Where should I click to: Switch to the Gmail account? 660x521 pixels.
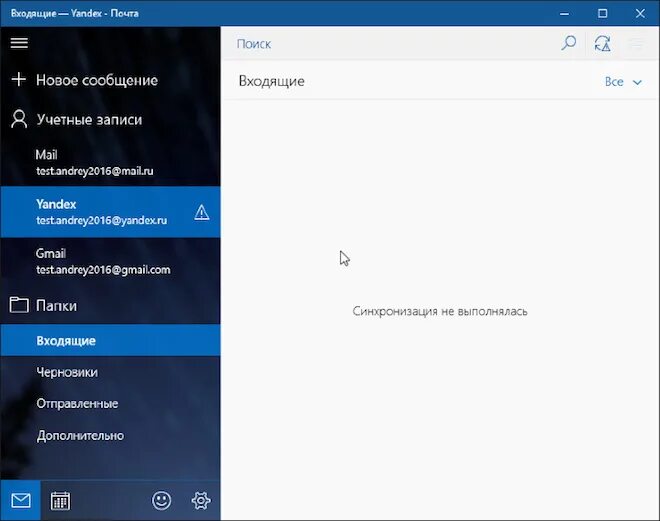110,261
